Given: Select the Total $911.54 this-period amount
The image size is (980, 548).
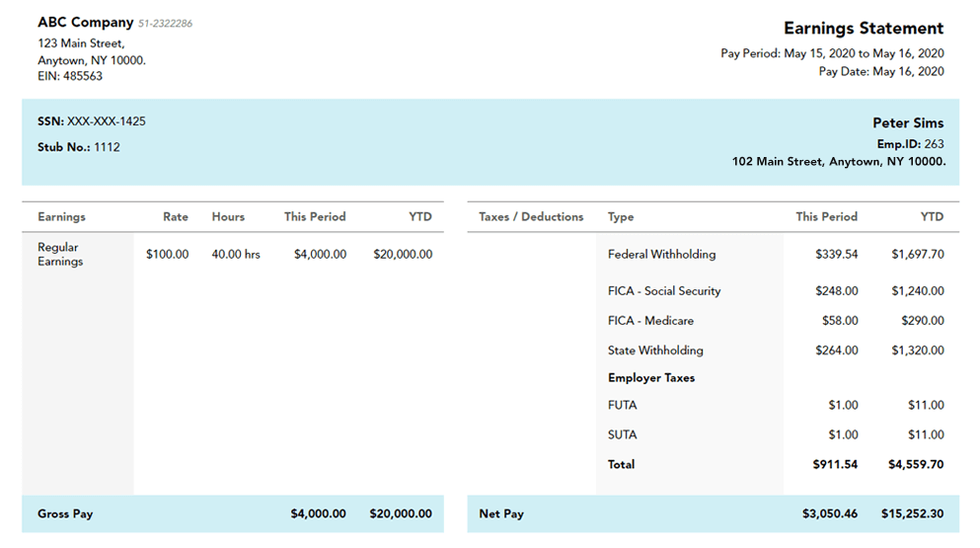Looking at the screenshot, I should pos(835,464).
